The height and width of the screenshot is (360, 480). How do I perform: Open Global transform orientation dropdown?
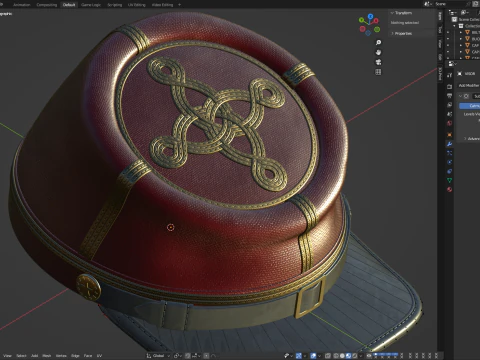pos(158,356)
